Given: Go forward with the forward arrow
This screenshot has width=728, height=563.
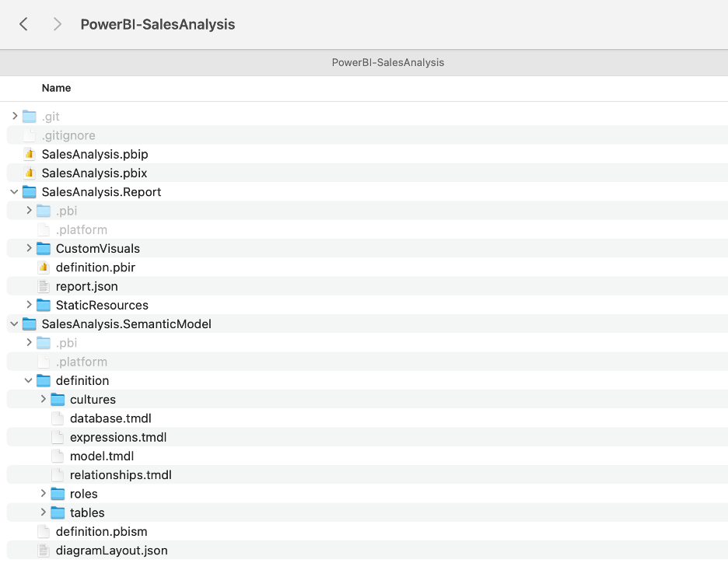Looking at the screenshot, I should (57, 24).
